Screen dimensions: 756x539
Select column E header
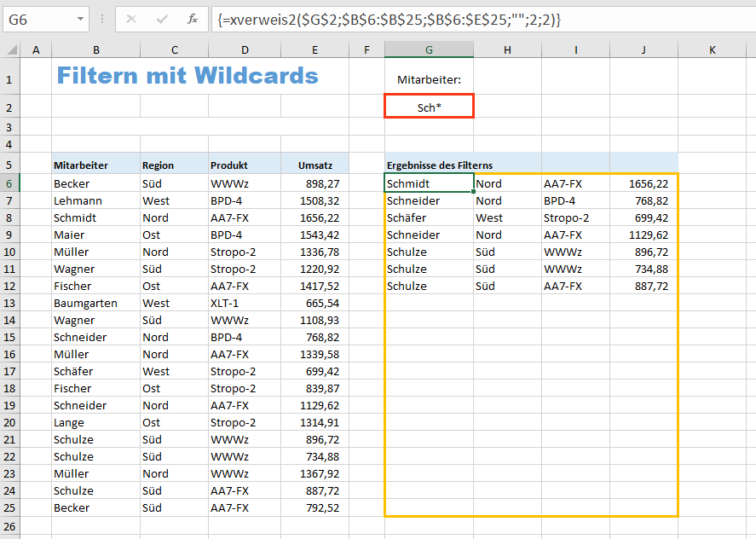[x=315, y=49]
